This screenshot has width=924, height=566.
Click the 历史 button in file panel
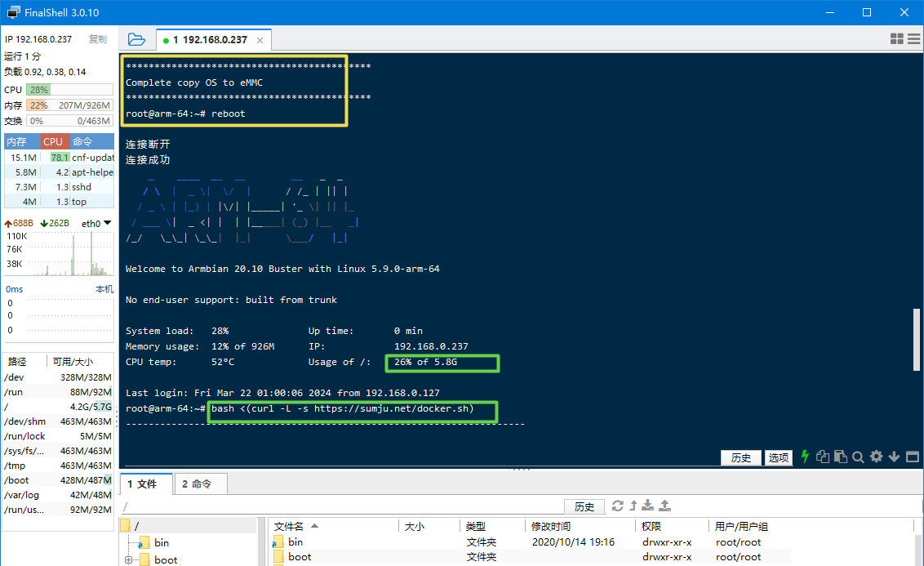584,506
